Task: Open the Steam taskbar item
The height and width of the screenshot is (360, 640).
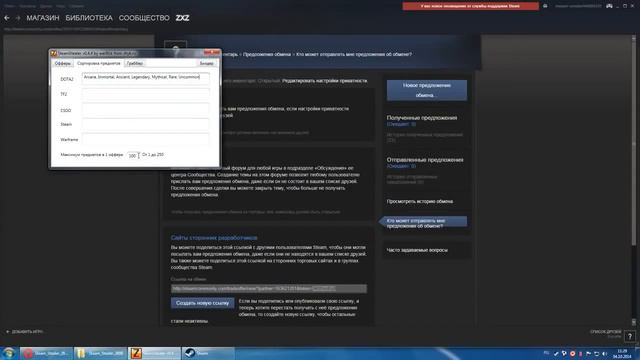Action: coord(208,353)
